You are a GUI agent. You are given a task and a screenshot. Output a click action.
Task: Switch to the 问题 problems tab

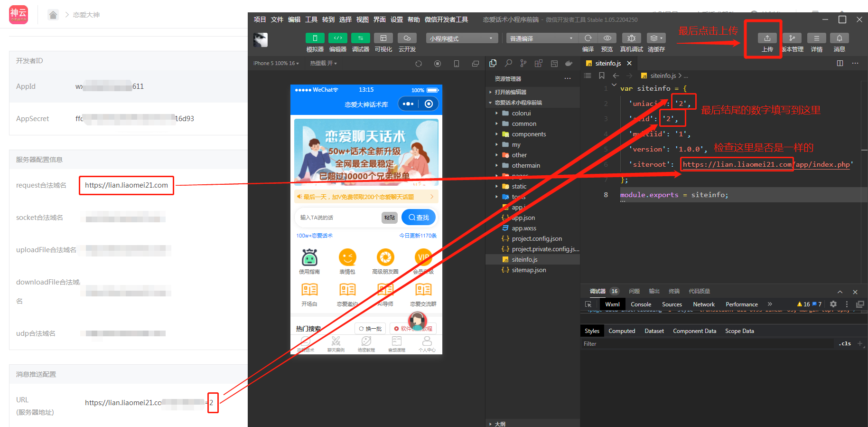634,291
